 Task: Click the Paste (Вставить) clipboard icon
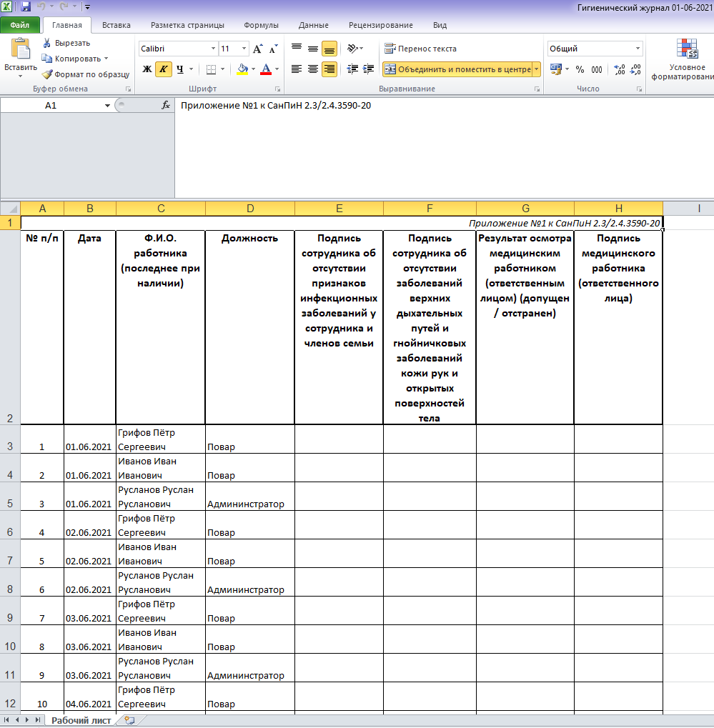click(21, 49)
